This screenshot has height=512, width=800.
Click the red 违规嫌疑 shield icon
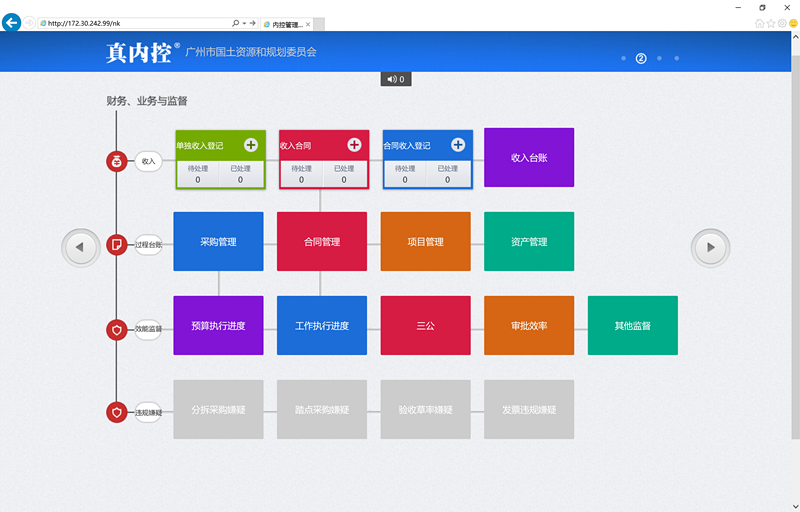coord(117,412)
